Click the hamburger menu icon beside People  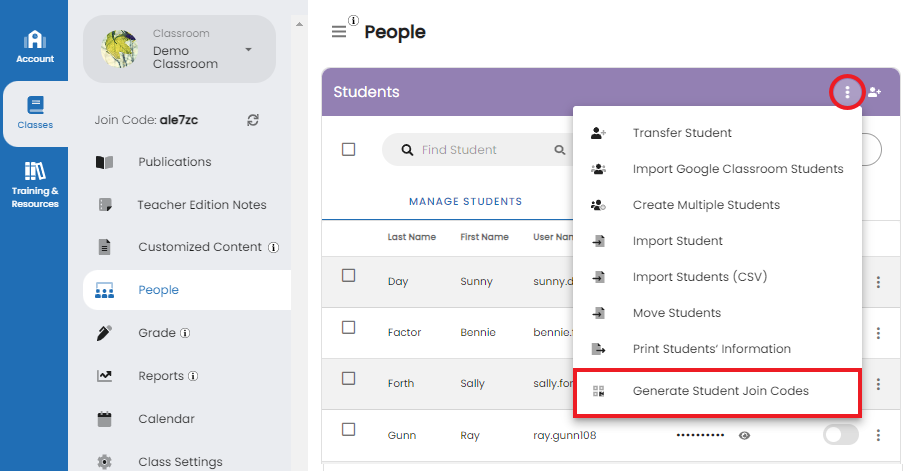(339, 32)
